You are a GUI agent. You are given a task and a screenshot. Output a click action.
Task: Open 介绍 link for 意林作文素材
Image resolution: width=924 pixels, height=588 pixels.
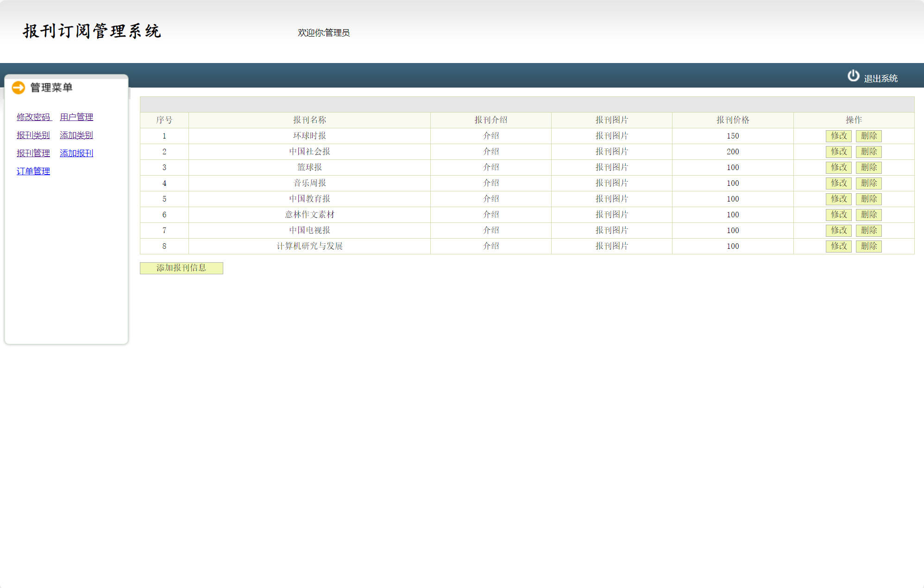tap(490, 215)
